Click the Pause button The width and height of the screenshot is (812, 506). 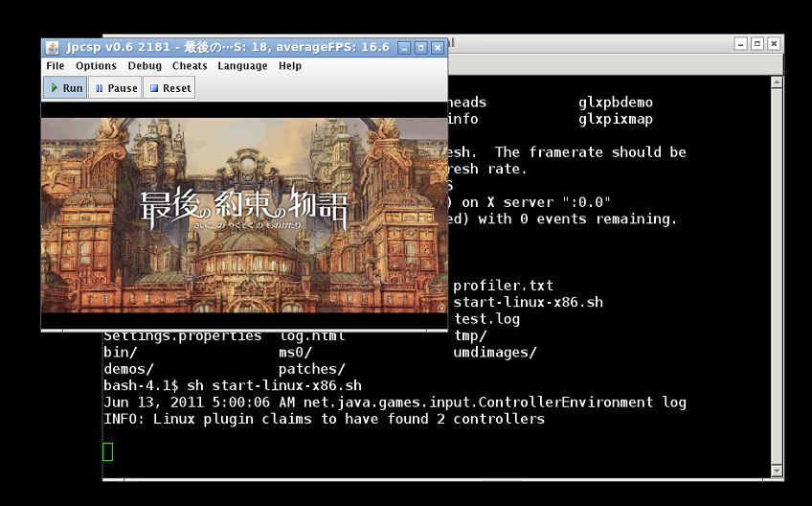point(116,88)
